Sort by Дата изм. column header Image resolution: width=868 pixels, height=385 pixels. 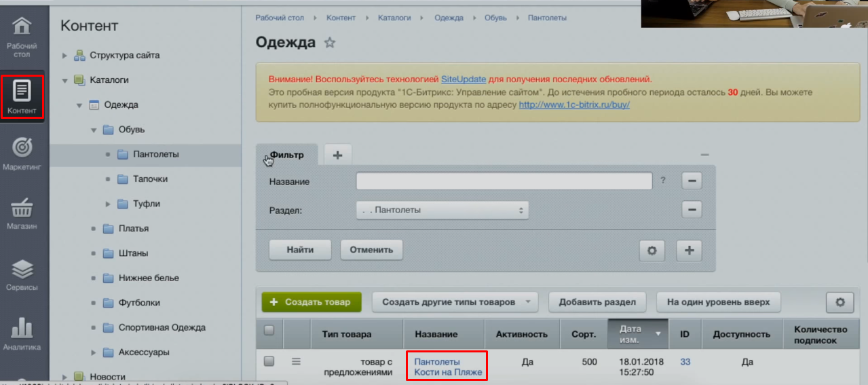638,334
